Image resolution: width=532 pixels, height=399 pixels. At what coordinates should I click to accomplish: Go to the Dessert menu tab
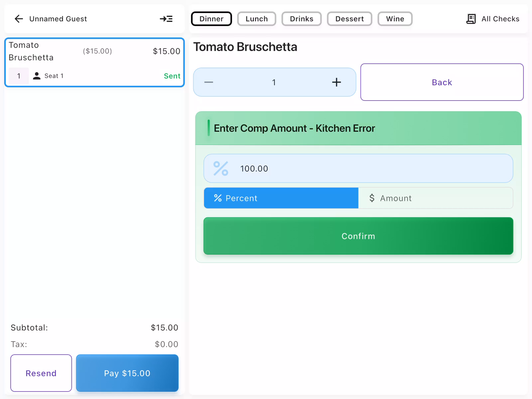[x=349, y=19]
